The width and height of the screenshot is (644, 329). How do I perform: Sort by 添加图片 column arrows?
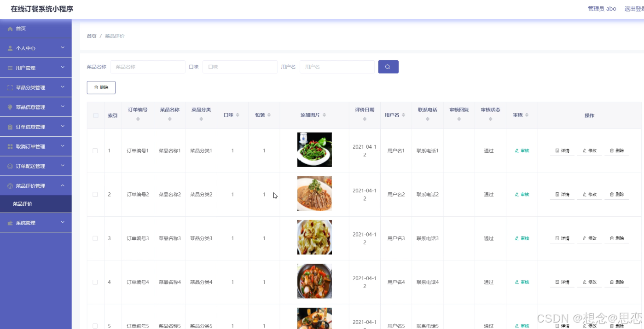324,115
